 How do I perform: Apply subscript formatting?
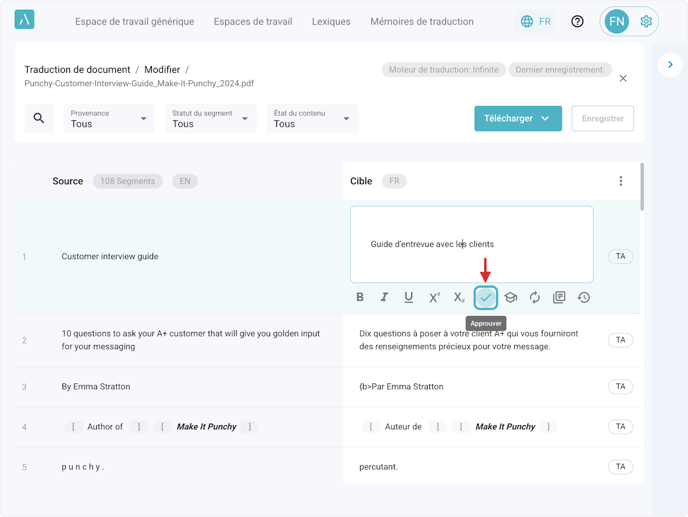point(459,297)
